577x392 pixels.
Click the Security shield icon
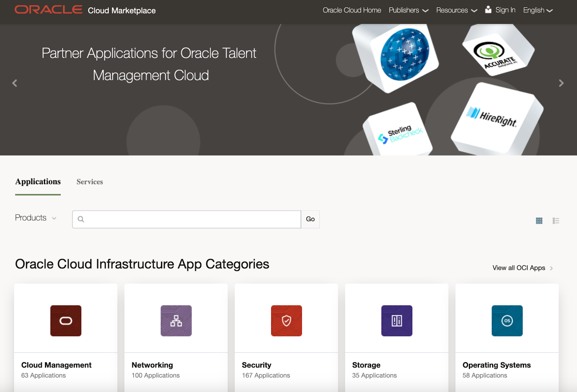[x=286, y=321]
